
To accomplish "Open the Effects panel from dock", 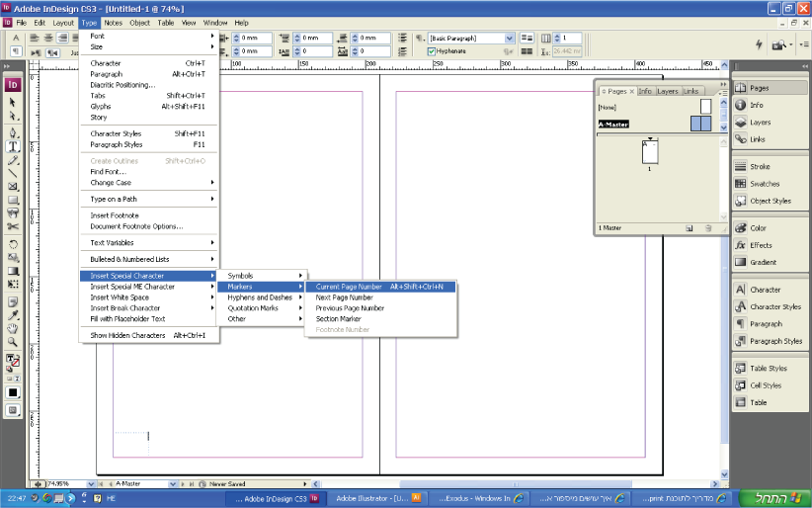I will [760, 245].
